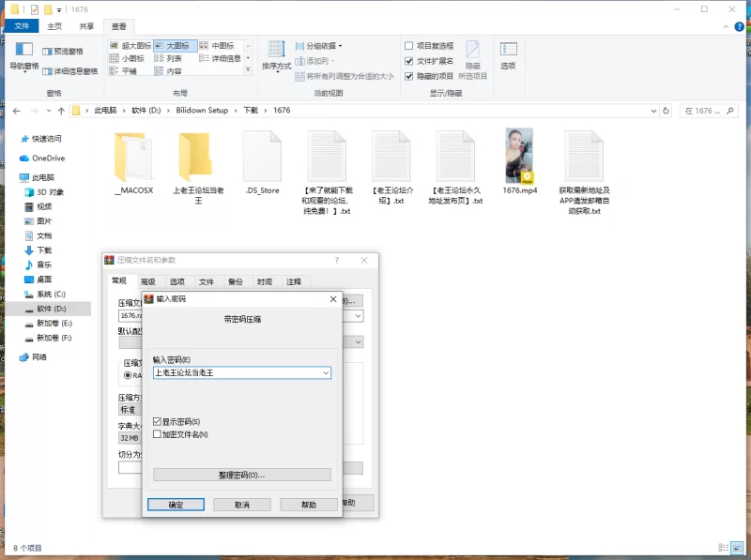Select the RAR format radio button
751x560 pixels.
128,375
